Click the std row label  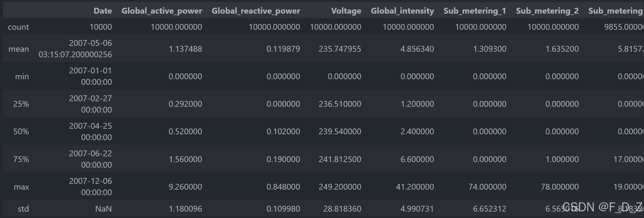point(23,209)
